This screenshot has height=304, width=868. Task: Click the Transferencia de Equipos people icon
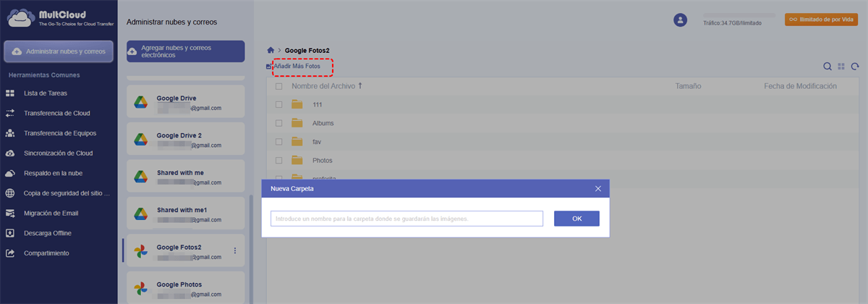point(10,133)
